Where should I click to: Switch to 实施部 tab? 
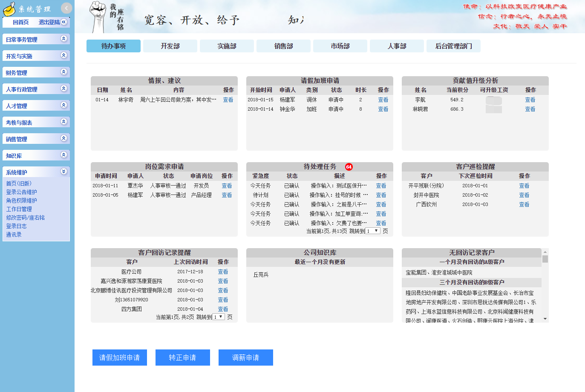(x=227, y=46)
